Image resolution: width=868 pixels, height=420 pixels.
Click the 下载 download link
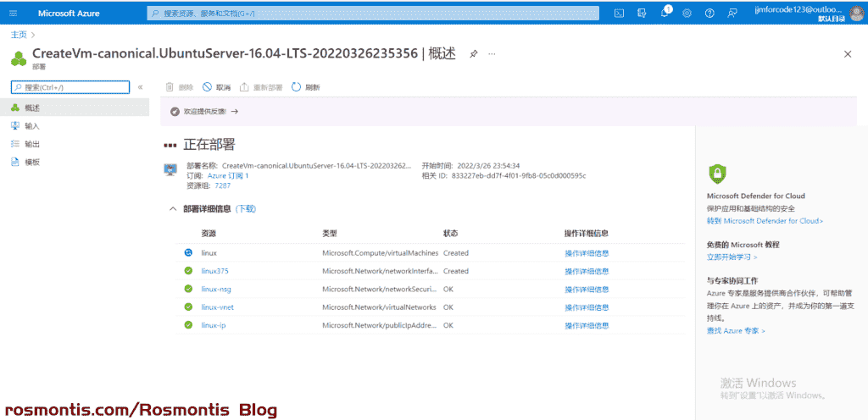[x=246, y=209]
